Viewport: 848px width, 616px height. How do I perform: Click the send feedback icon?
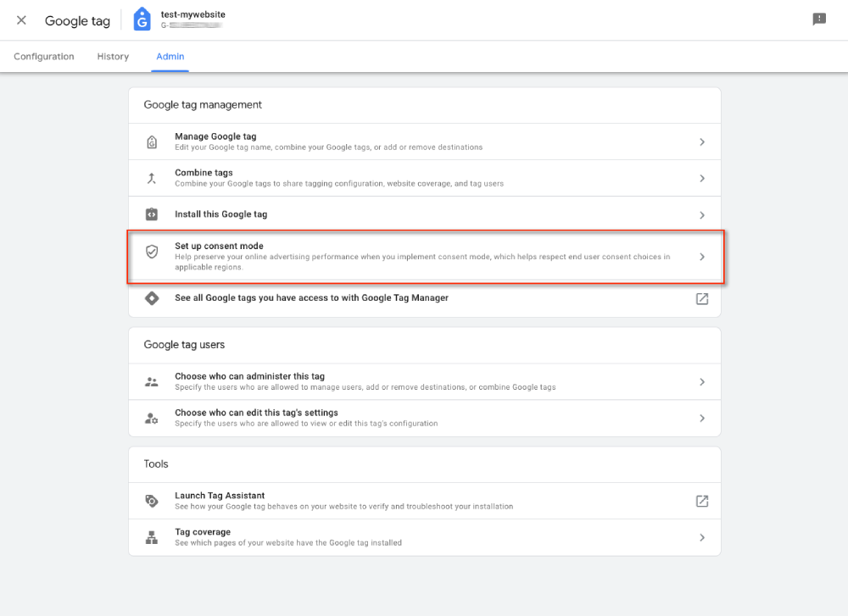pos(819,19)
